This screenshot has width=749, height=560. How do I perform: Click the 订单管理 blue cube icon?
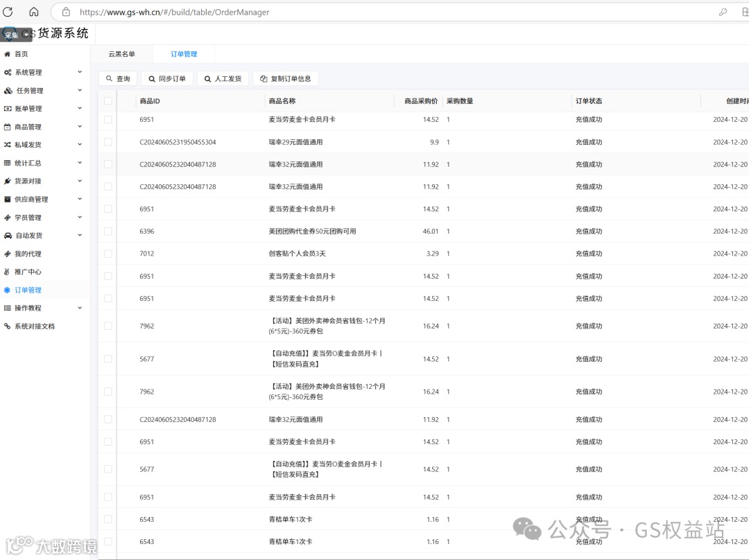pos(7,290)
